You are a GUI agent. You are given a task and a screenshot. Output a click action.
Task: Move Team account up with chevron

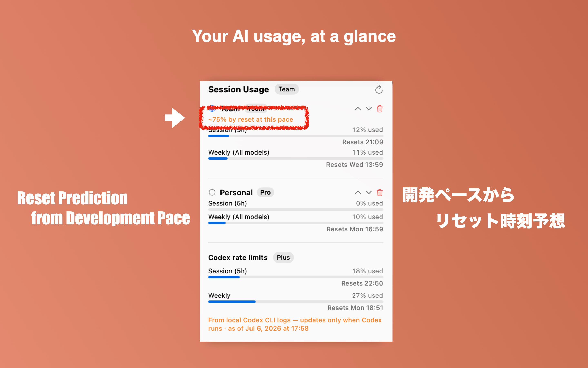click(x=358, y=109)
